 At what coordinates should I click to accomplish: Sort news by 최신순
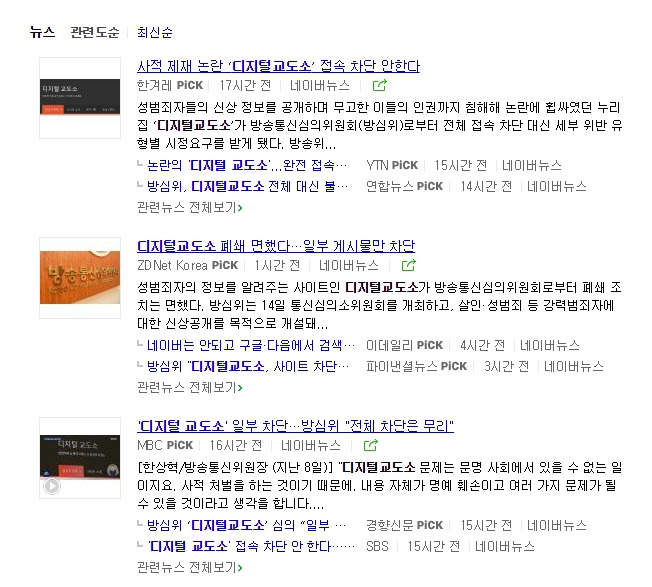pos(155,32)
